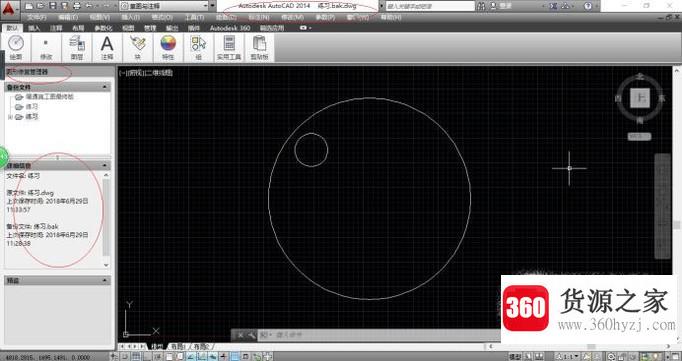Open the red AutoCAD application menu

click(10, 9)
